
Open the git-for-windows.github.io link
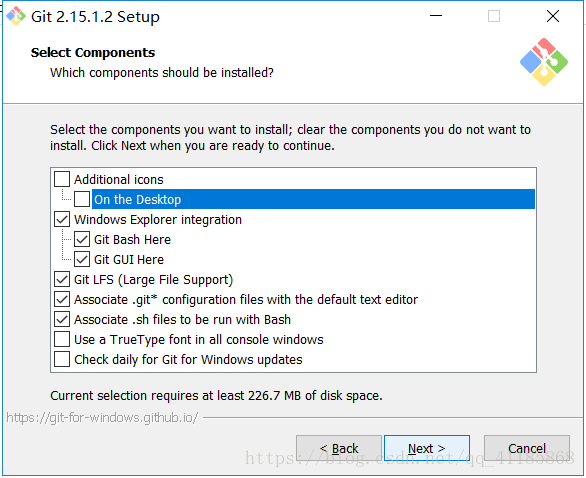102,417
